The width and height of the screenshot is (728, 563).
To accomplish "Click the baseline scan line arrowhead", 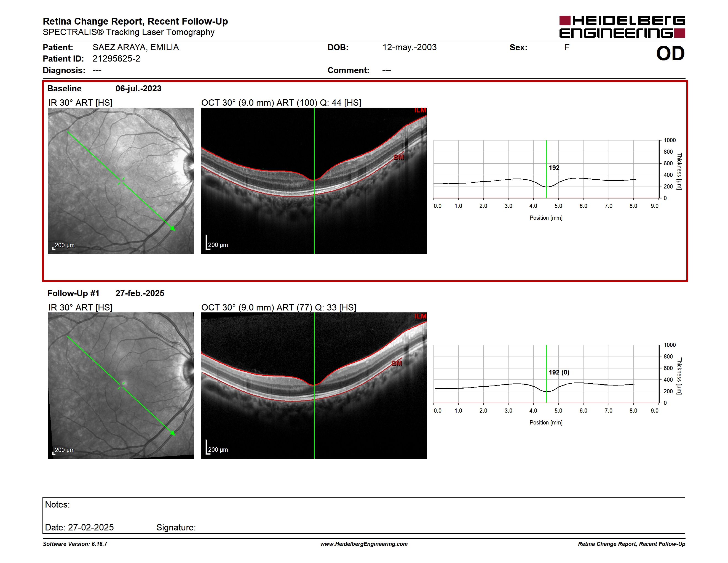I will 173,228.
